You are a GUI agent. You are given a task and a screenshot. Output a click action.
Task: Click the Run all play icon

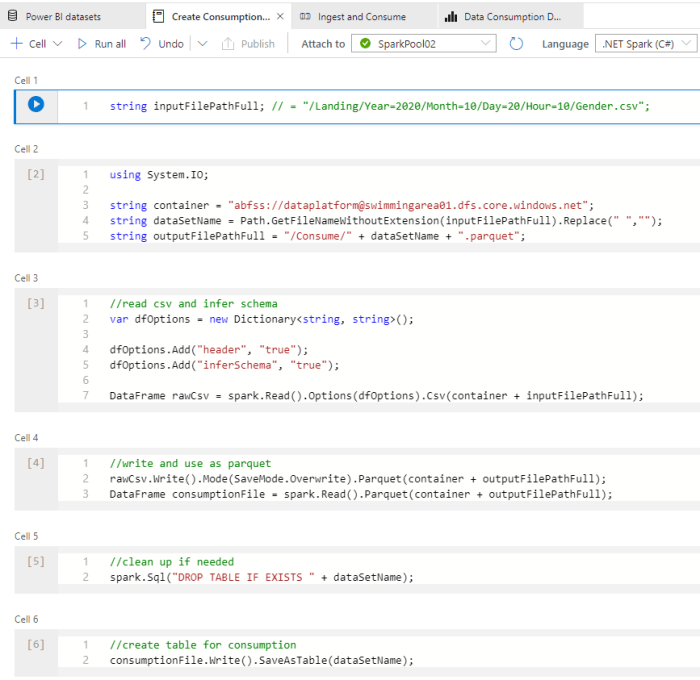(82, 44)
